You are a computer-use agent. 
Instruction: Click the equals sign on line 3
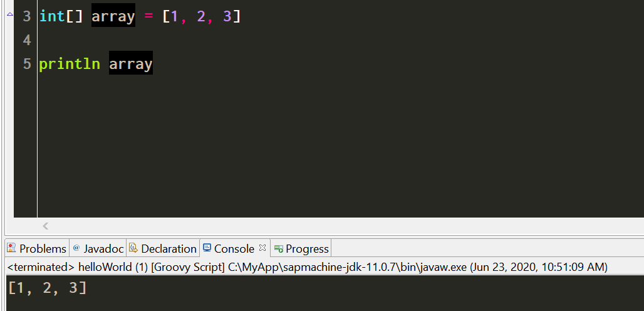click(x=148, y=17)
